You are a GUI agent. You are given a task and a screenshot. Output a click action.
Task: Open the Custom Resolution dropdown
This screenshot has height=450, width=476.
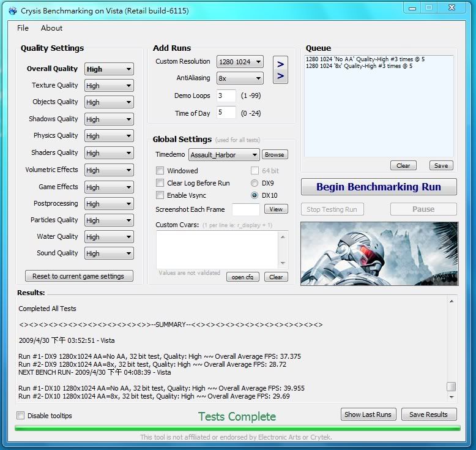[239, 62]
